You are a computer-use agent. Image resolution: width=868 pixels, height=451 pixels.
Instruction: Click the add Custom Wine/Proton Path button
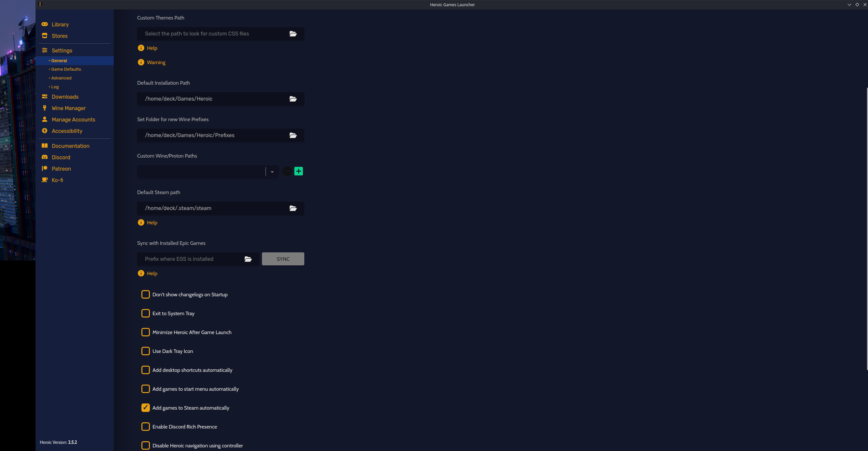tap(298, 171)
